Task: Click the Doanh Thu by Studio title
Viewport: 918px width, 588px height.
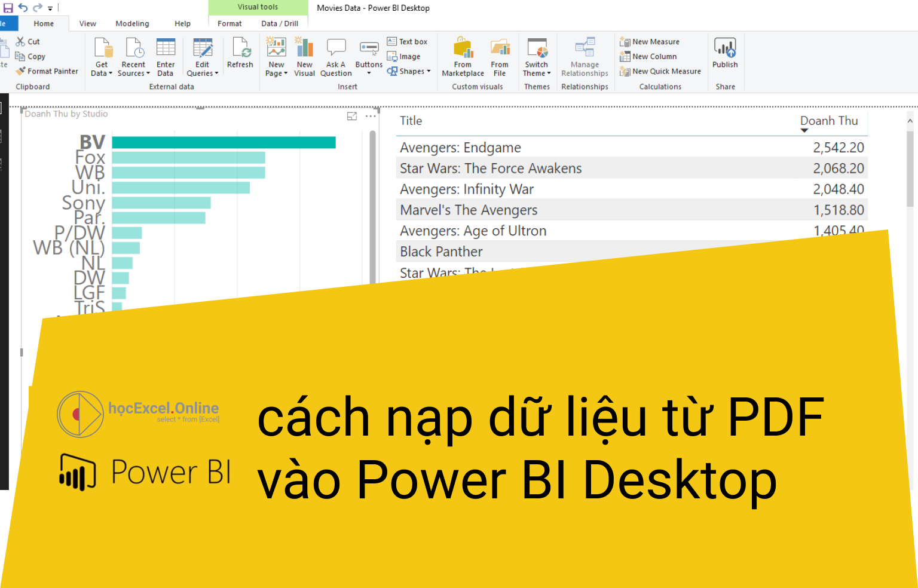Action: (66, 114)
